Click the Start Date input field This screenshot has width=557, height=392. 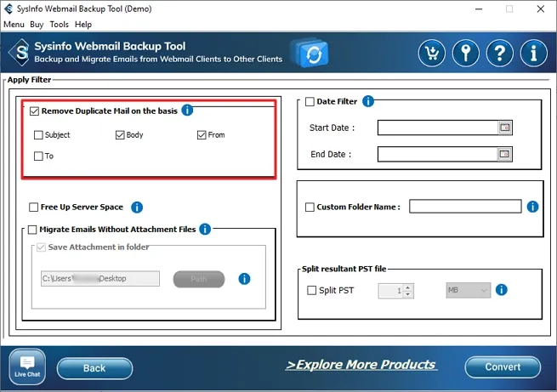click(x=438, y=128)
